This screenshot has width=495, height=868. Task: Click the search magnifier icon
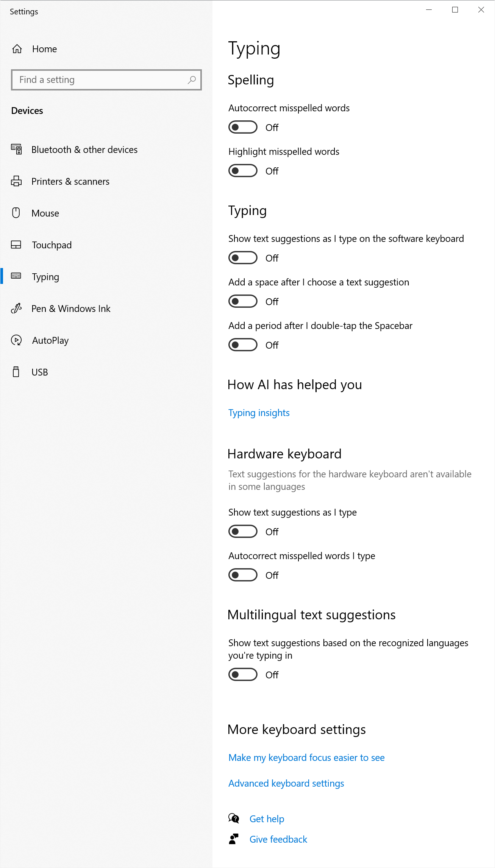(192, 80)
